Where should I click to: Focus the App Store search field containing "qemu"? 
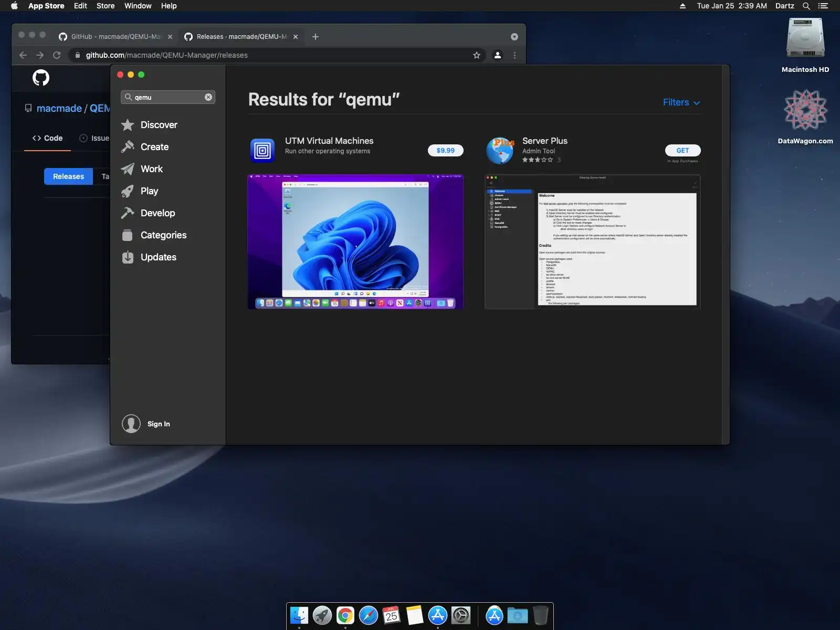[168, 97]
